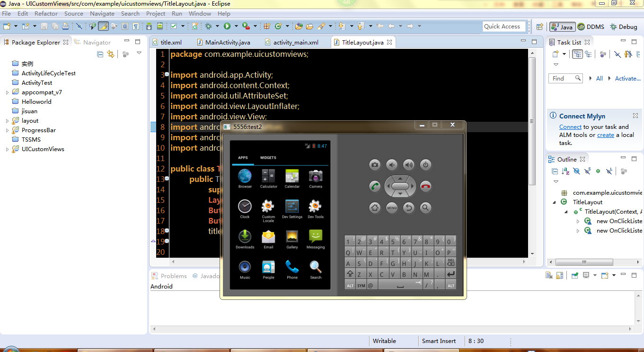
Task: Click Collapse All in Package Explorer
Action: 100,54
